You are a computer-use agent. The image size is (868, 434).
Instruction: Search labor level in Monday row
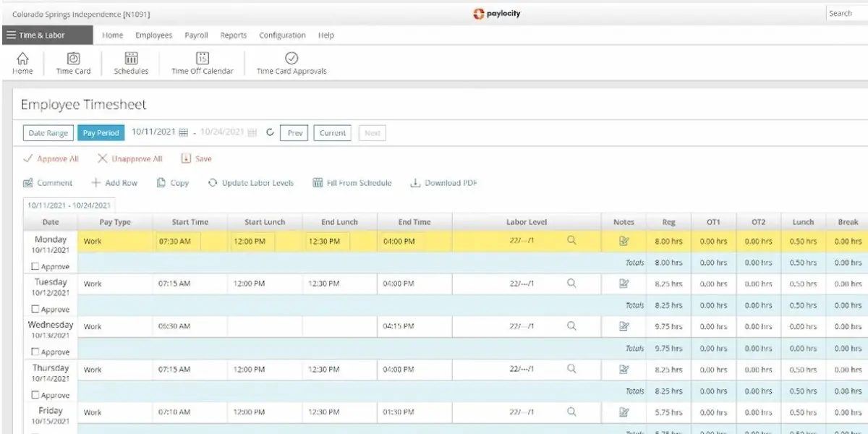click(571, 241)
